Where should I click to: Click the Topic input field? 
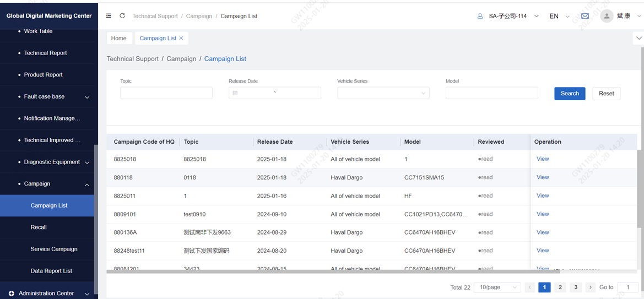click(166, 93)
